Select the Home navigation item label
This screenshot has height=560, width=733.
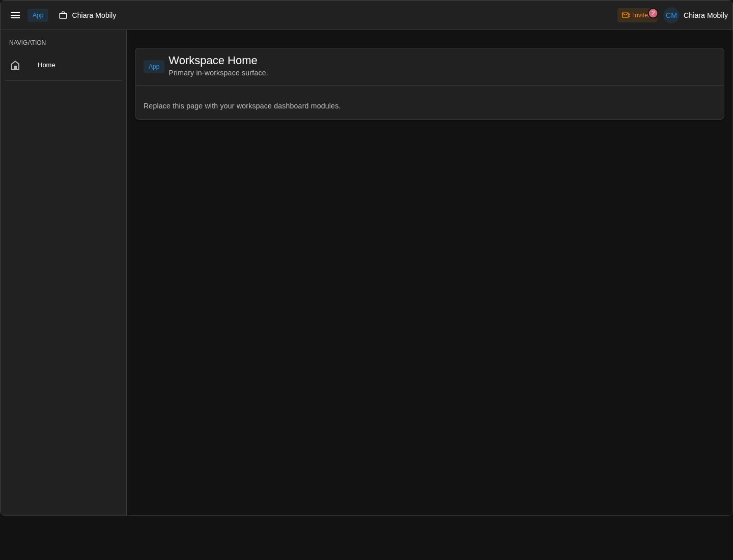pos(46,65)
